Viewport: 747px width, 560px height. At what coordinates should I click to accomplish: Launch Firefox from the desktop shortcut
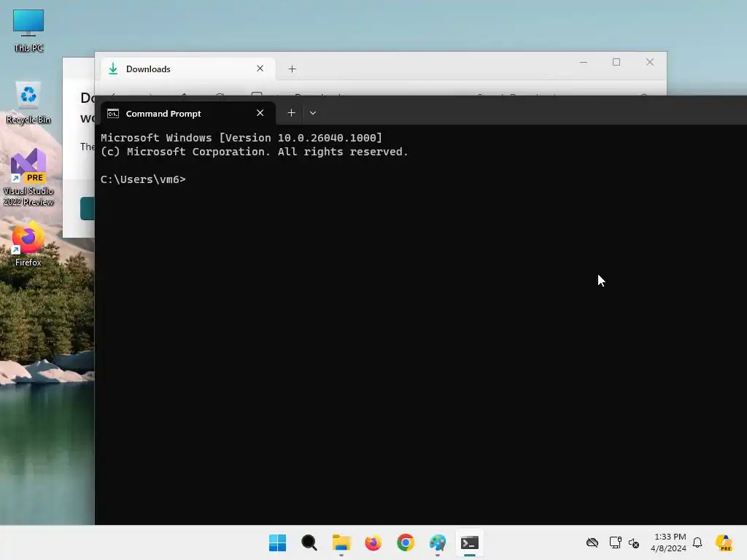point(28,244)
